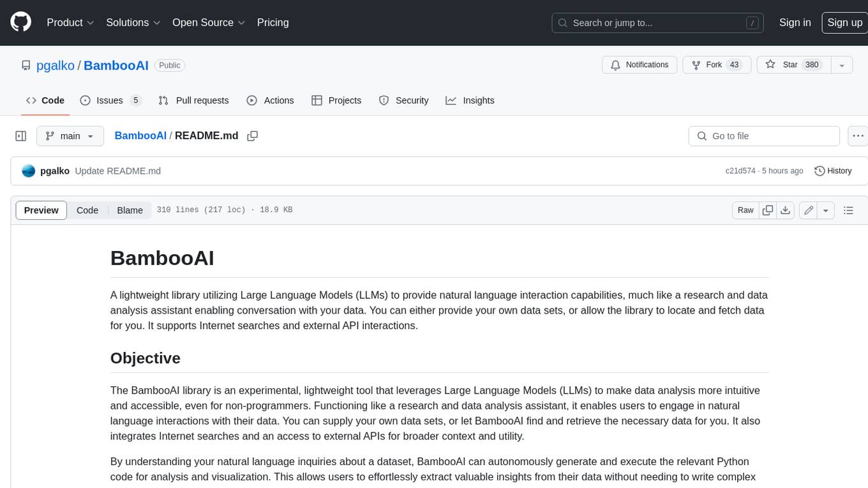The width and height of the screenshot is (868, 488).
Task: Switch to the Code tab
Action: [x=45, y=100]
